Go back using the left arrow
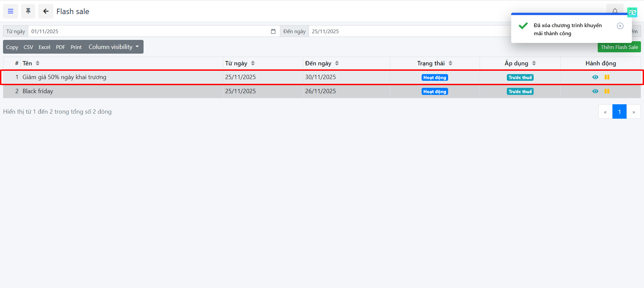The image size is (644, 288). (x=46, y=11)
